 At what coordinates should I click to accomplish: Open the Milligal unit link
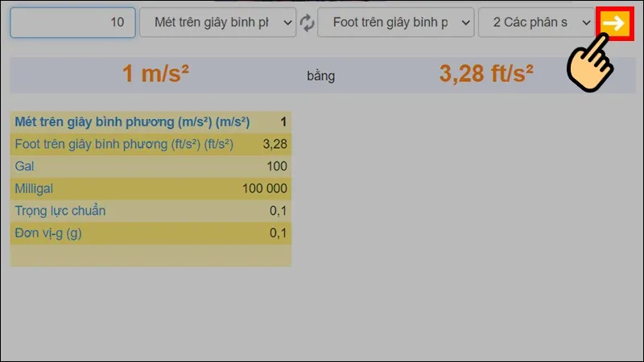coord(34,189)
